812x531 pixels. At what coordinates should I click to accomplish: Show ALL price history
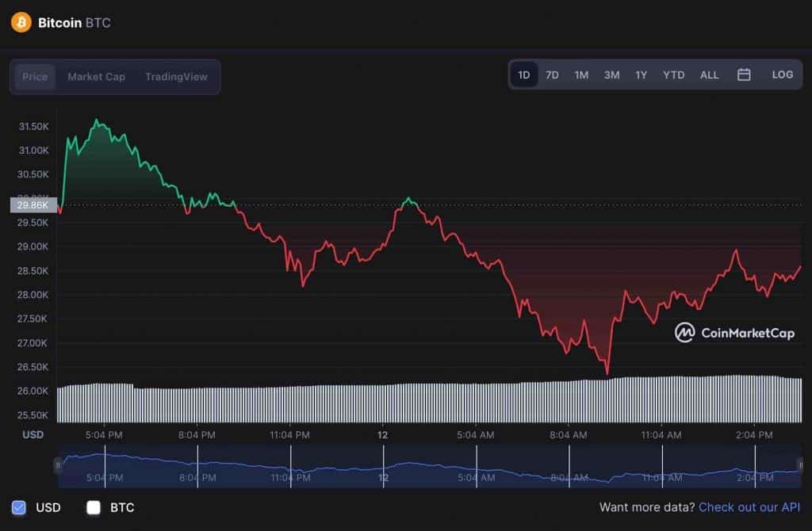pos(709,74)
